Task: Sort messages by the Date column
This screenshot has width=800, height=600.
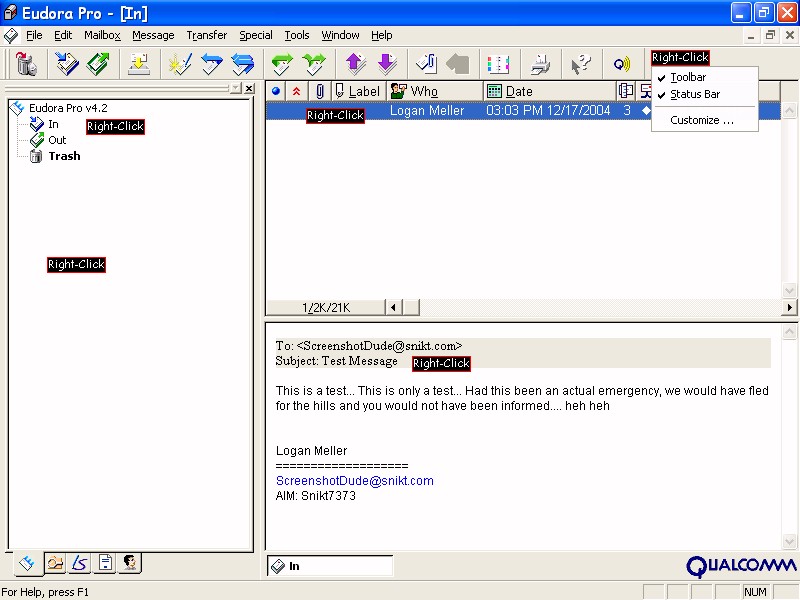Action: click(550, 91)
